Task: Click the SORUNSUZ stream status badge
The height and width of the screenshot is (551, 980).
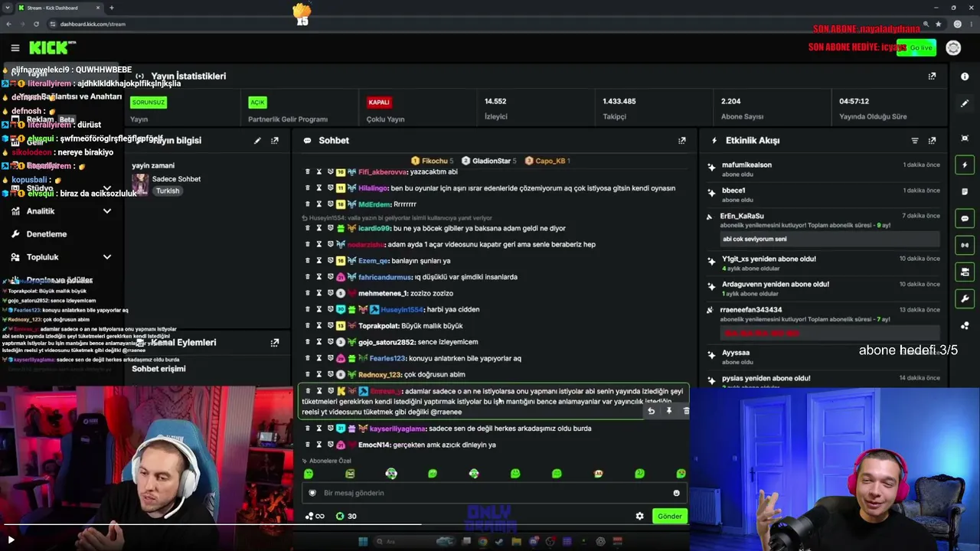Action: (x=149, y=102)
